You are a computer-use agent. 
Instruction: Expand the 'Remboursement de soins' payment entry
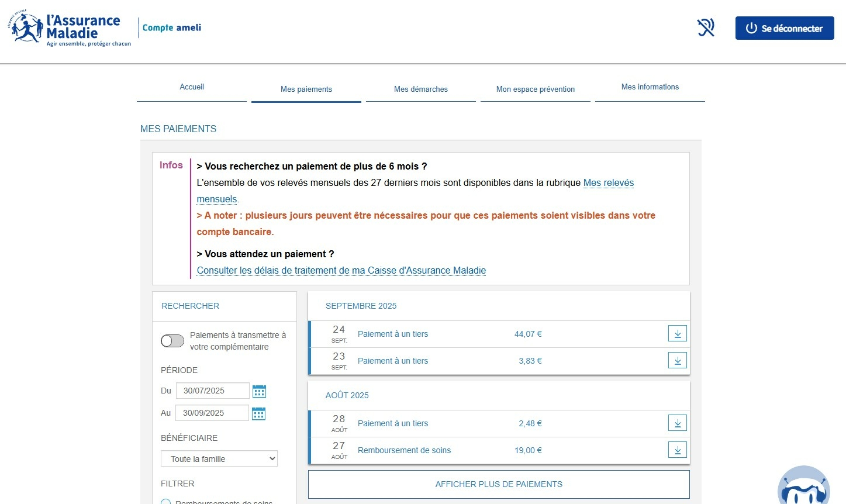coord(404,451)
